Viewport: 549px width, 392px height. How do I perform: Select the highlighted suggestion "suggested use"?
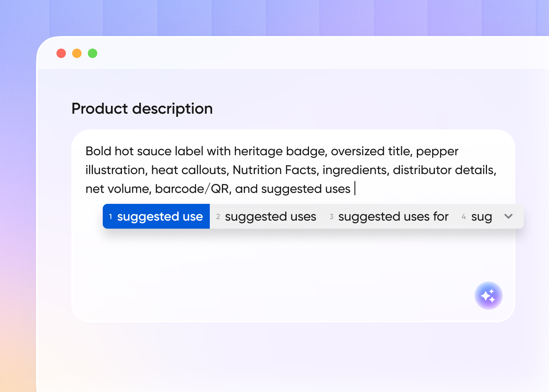pyautogui.click(x=156, y=216)
